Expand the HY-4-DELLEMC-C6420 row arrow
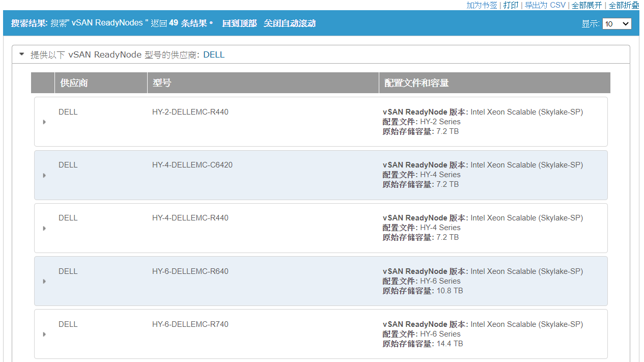Image resolution: width=644 pixels, height=362 pixels. coord(44,175)
